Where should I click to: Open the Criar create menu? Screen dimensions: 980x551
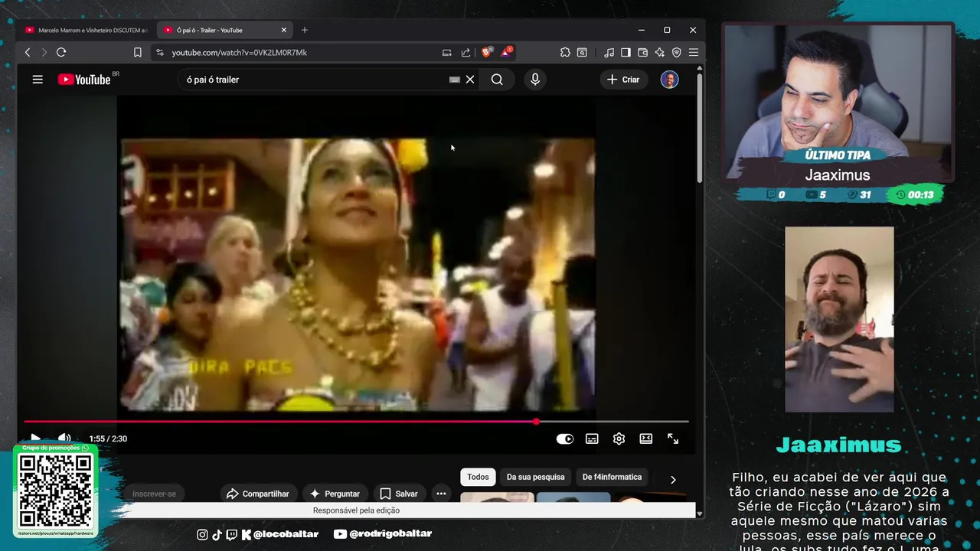click(x=623, y=80)
